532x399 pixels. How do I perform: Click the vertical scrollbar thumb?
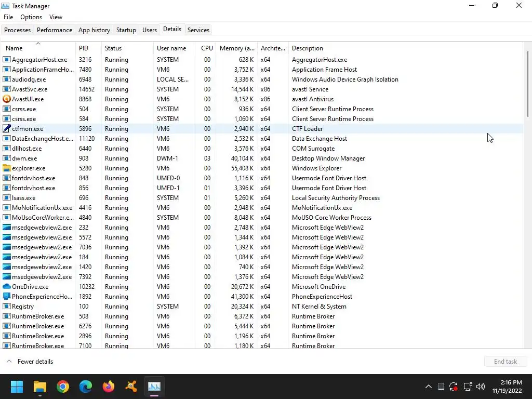click(528, 84)
